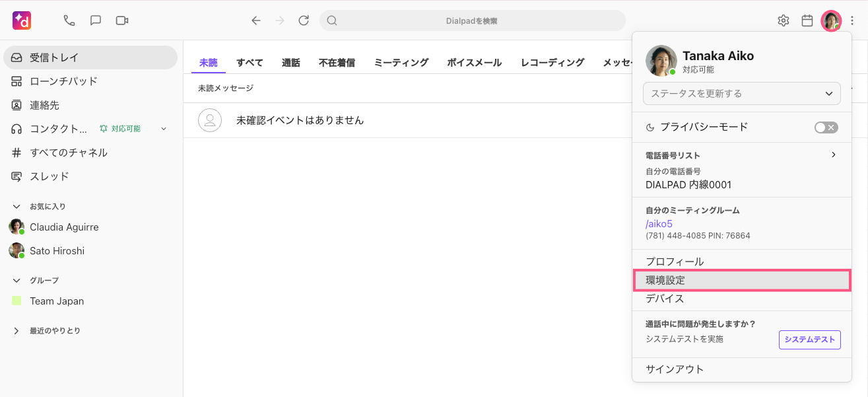868x397 pixels.
Task: Click the すべてのチャネル hash icon
Action: (x=17, y=153)
